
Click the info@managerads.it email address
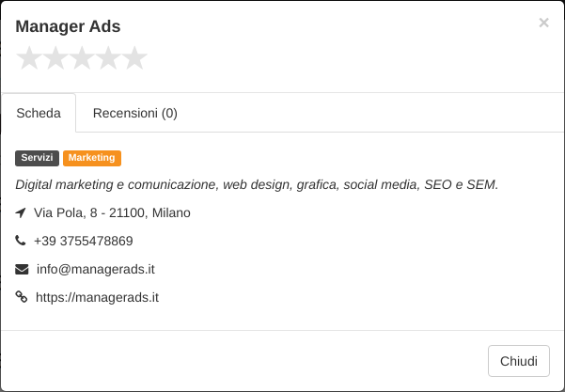[96, 269]
